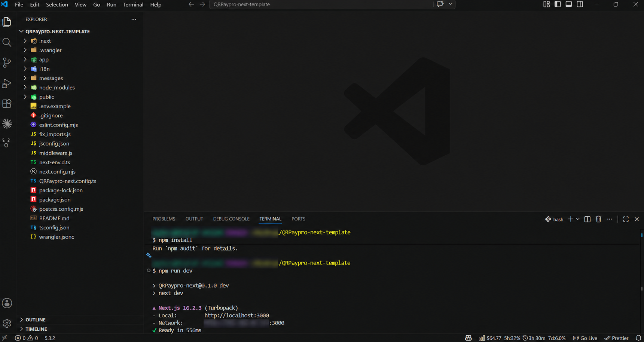The height and width of the screenshot is (342, 644).
Task: Kill the terminal with the trash icon
Action: tap(598, 219)
